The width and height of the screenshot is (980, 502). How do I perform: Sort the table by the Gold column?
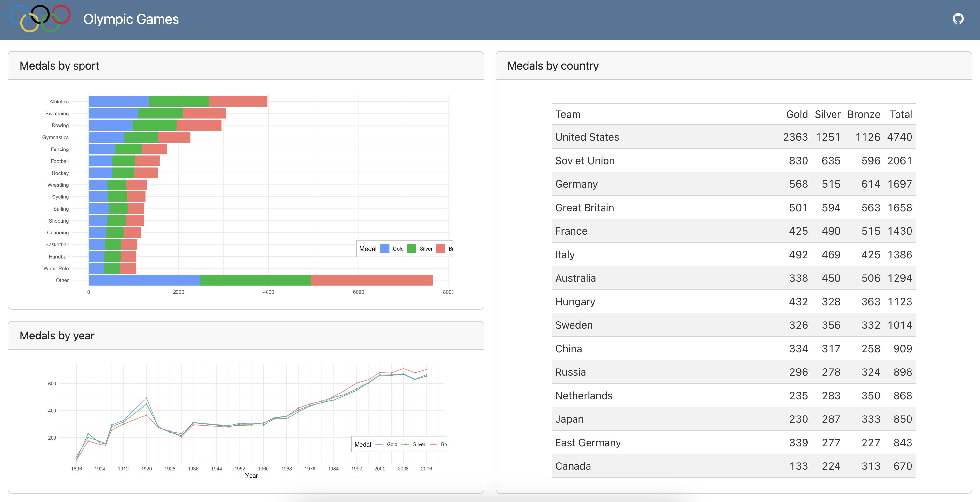tap(797, 114)
